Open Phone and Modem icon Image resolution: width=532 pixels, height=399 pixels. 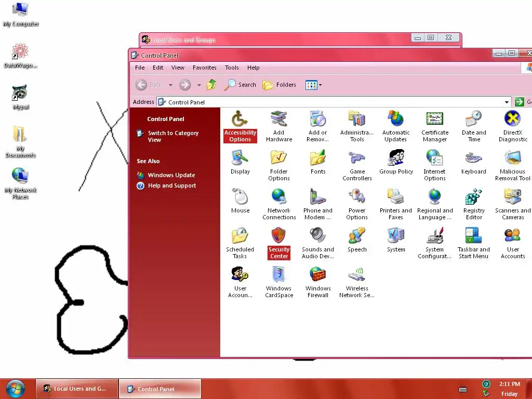tap(317, 204)
